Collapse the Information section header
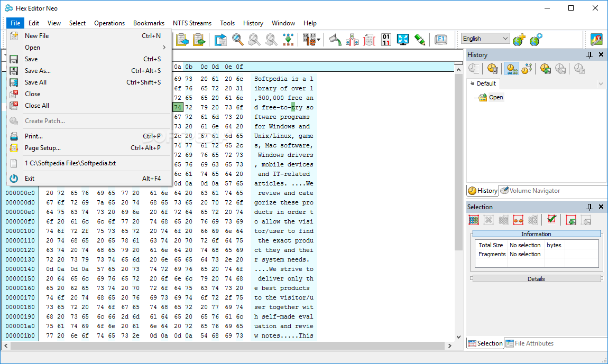The height and width of the screenshot is (364, 608). [537, 234]
